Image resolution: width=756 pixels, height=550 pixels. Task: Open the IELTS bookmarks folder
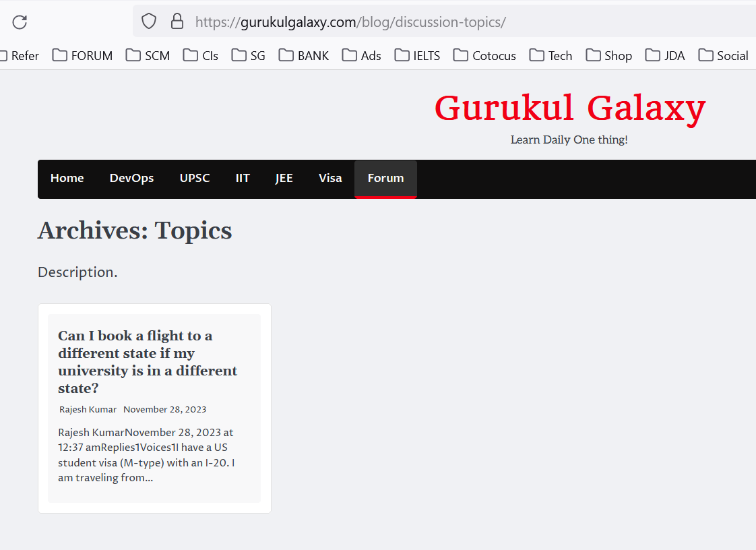(x=417, y=55)
